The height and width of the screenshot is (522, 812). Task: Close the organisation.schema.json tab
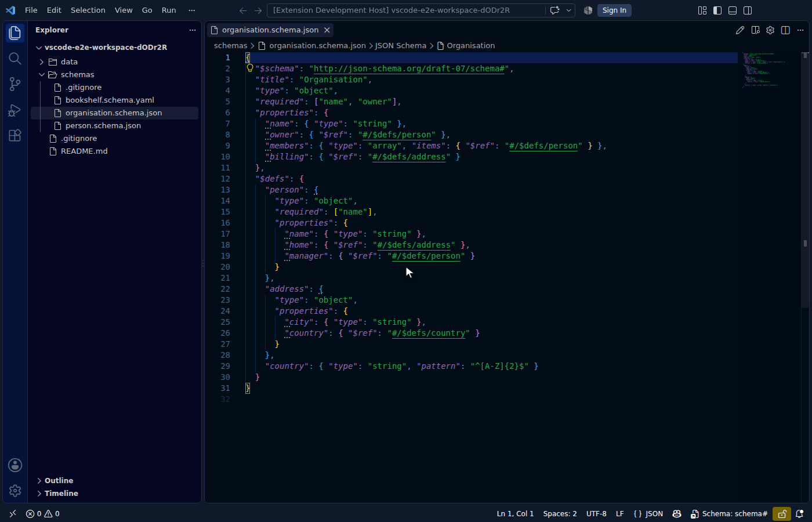click(327, 30)
